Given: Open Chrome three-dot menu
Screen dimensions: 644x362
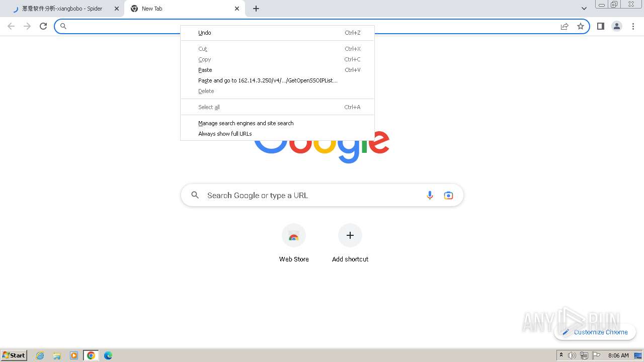Looking at the screenshot, I should (633, 26).
